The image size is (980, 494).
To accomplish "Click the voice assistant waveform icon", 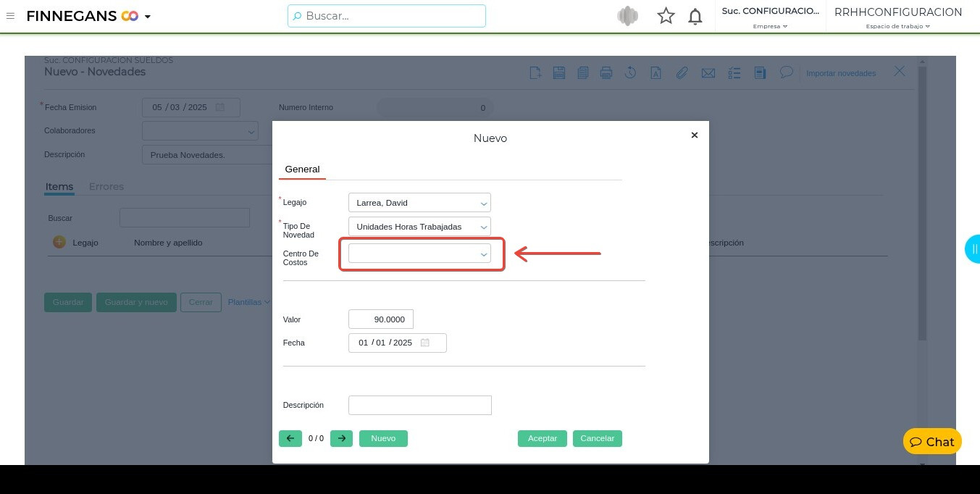I will click(627, 16).
